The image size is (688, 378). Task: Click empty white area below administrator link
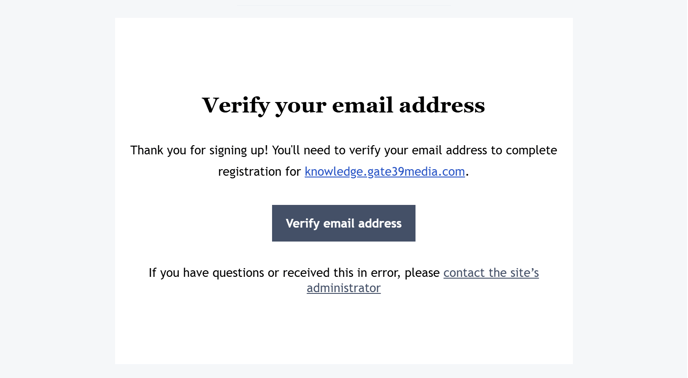point(344,329)
